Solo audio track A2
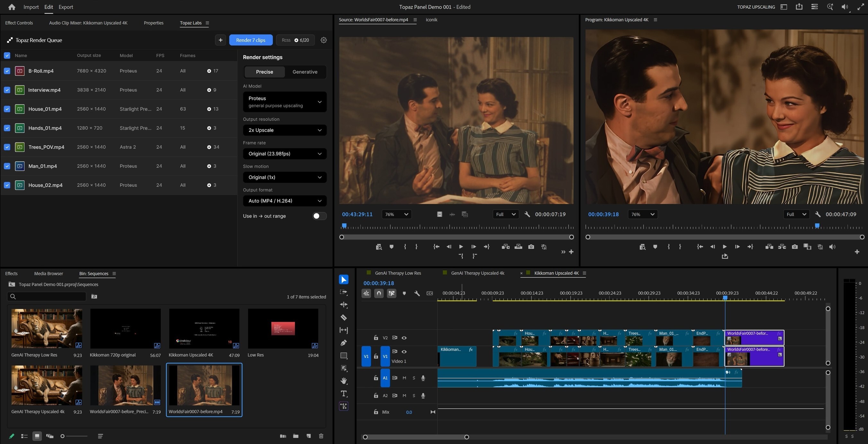Screen dimensions: 868x444 [414, 396]
